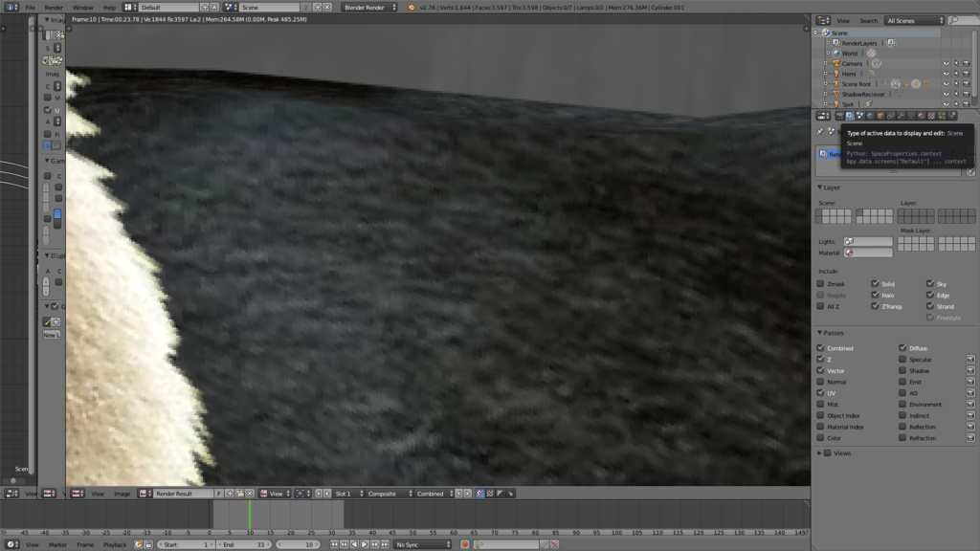The image size is (980, 551).
Task: Click the End frame field in timeline
Action: click(245, 544)
